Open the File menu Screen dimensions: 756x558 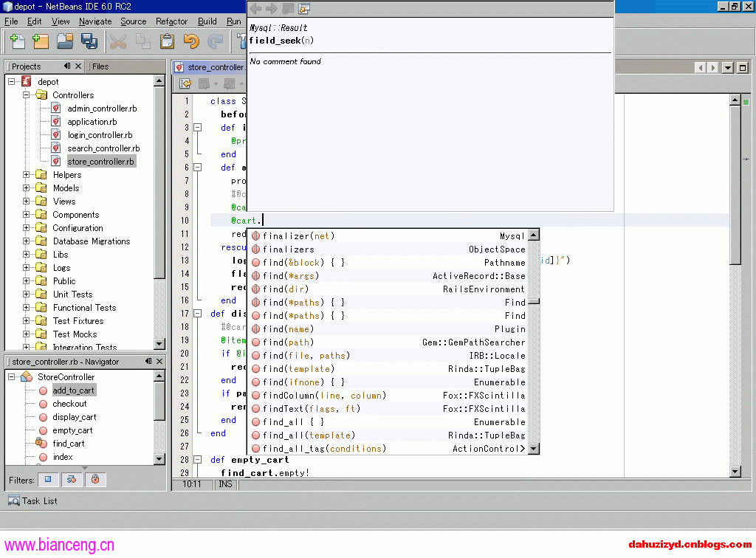[x=11, y=21]
